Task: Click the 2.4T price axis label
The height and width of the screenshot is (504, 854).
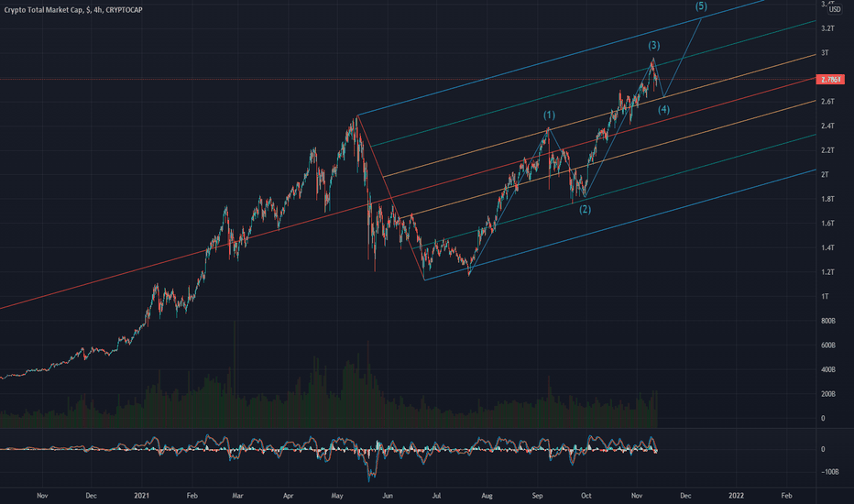Action: click(827, 126)
